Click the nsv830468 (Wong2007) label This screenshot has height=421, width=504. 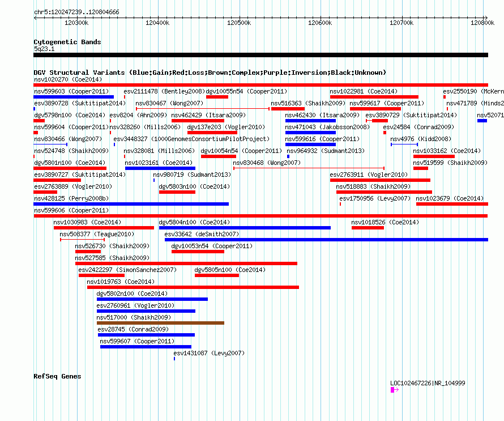267,163
